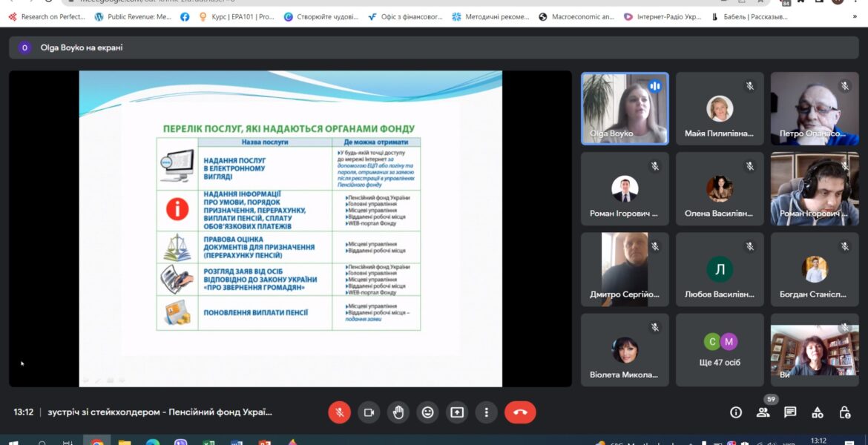This screenshot has width=868, height=445.
Task: Turn on the camera in the call bar
Action: pyautogui.click(x=369, y=412)
